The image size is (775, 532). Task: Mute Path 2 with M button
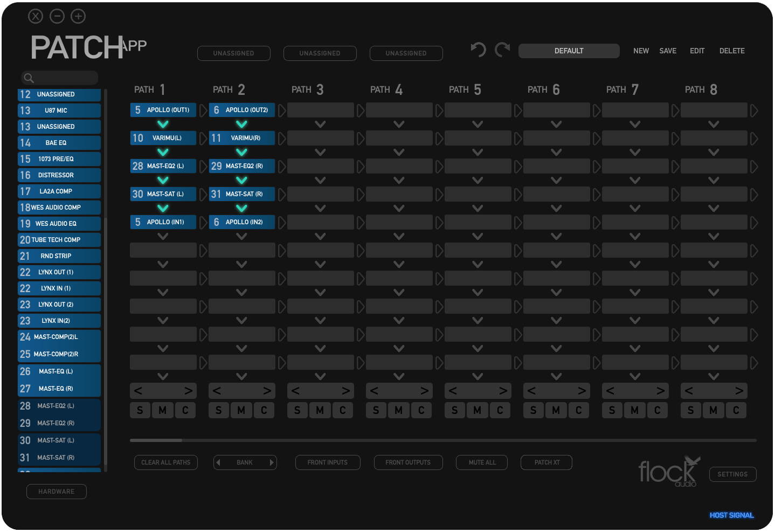tap(241, 410)
